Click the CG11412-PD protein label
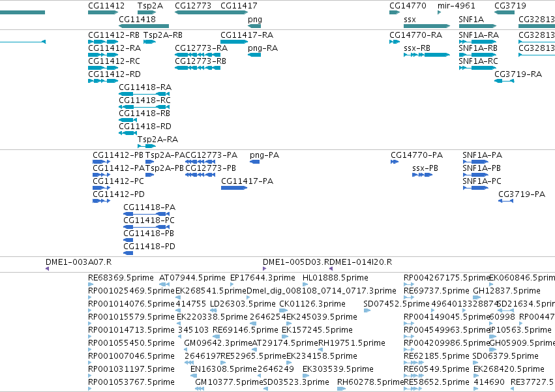This screenshot has width=555, height=392. click(119, 194)
